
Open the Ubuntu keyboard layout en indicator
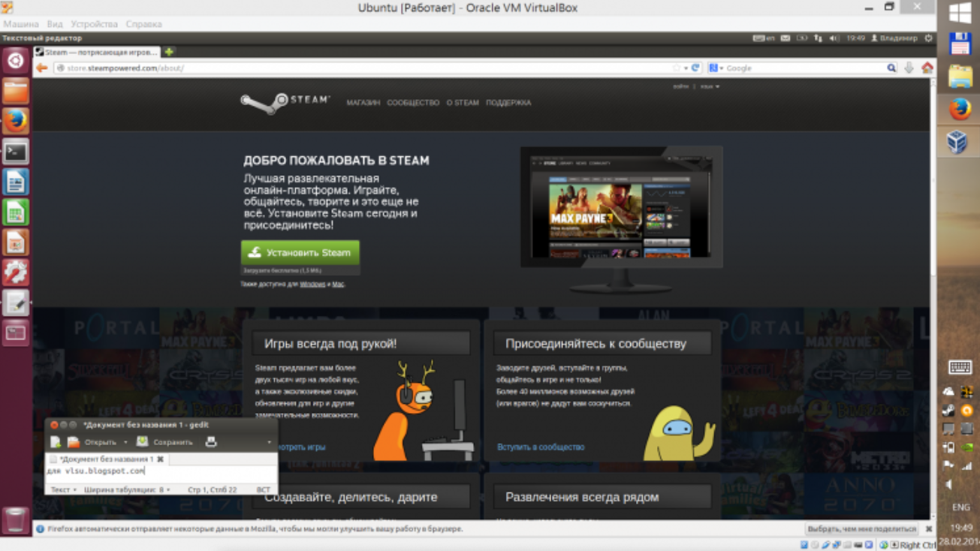(764, 38)
